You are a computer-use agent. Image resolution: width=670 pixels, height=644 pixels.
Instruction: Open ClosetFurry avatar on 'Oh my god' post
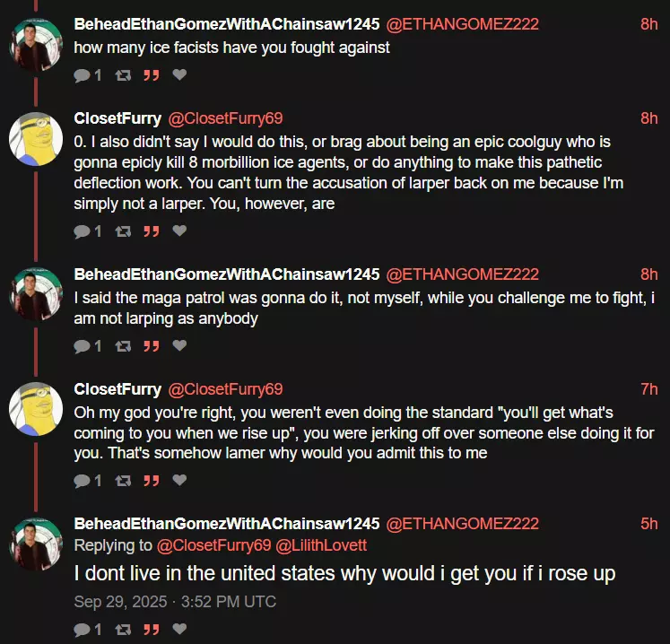pos(36,409)
